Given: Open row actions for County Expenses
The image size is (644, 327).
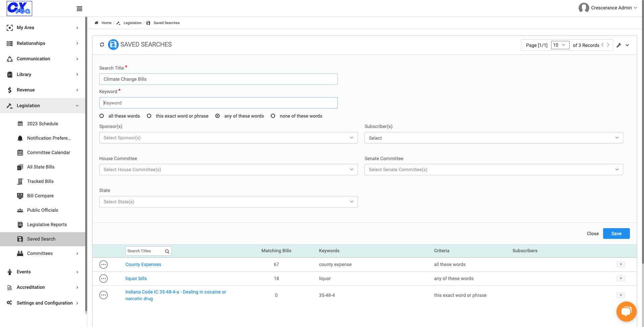Looking at the screenshot, I should pos(104,265).
